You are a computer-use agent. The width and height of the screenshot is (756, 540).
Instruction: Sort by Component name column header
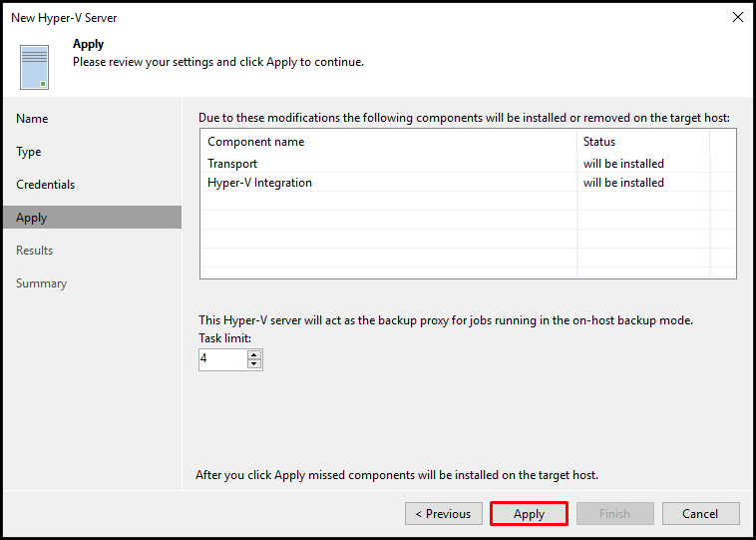pyautogui.click(x=389, y=142)
